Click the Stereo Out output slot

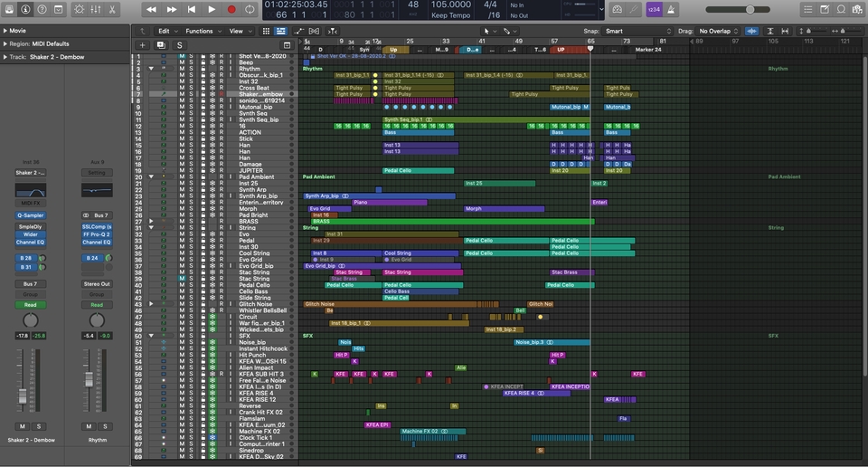pyautogui.click(x=97, y=283)
